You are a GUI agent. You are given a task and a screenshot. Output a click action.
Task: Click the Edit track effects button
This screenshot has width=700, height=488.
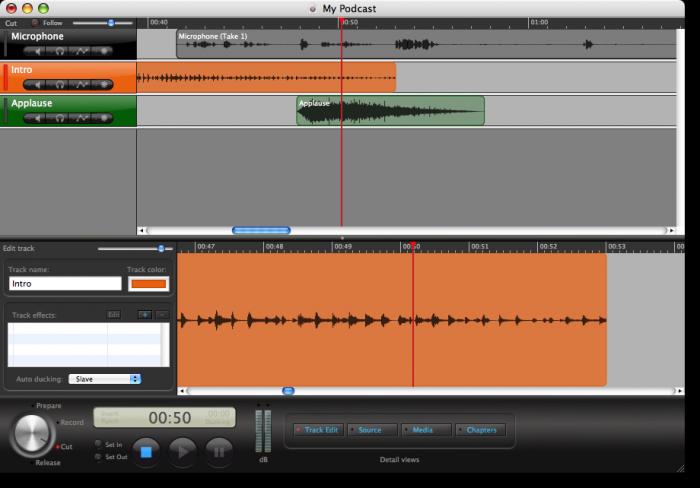(x=114, y=315)
